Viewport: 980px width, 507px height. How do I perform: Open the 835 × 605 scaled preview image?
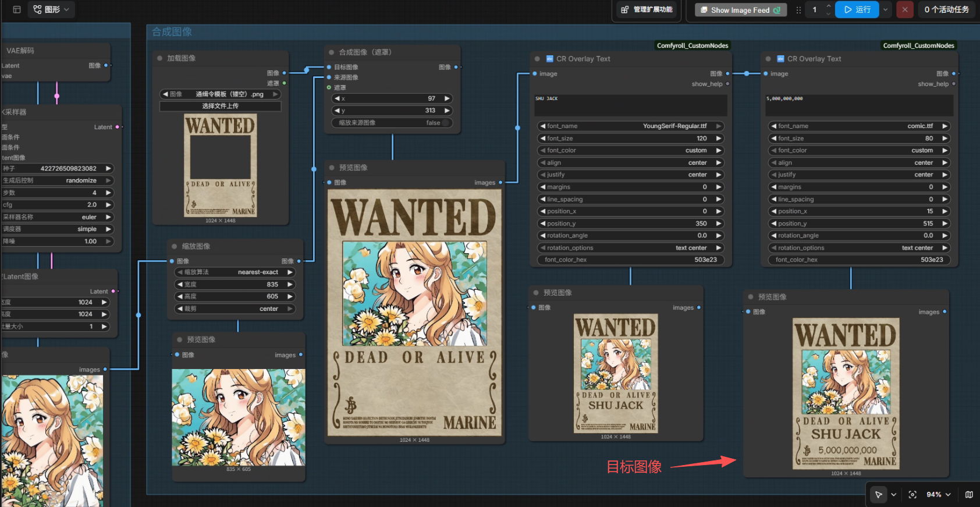point(239,417)
